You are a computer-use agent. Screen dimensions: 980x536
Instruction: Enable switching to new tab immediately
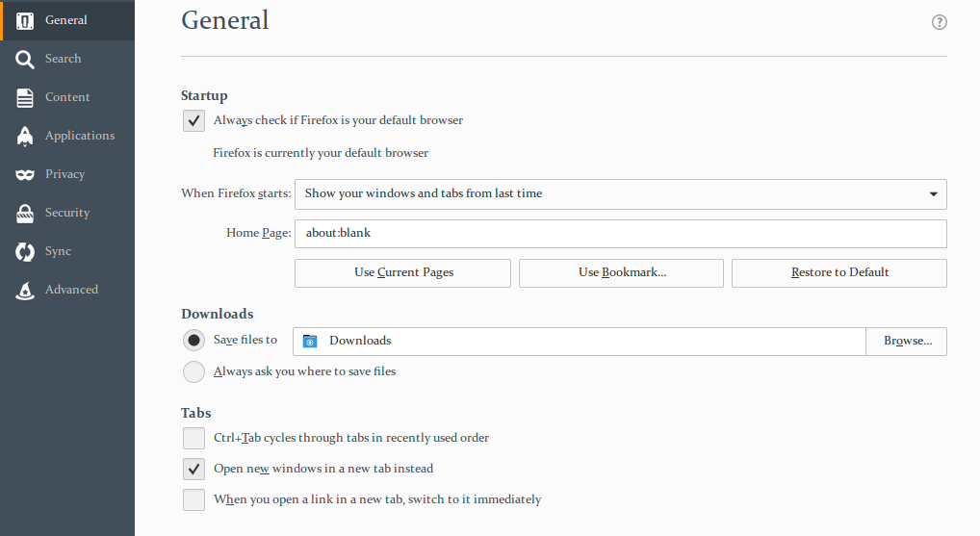[193, 499]
